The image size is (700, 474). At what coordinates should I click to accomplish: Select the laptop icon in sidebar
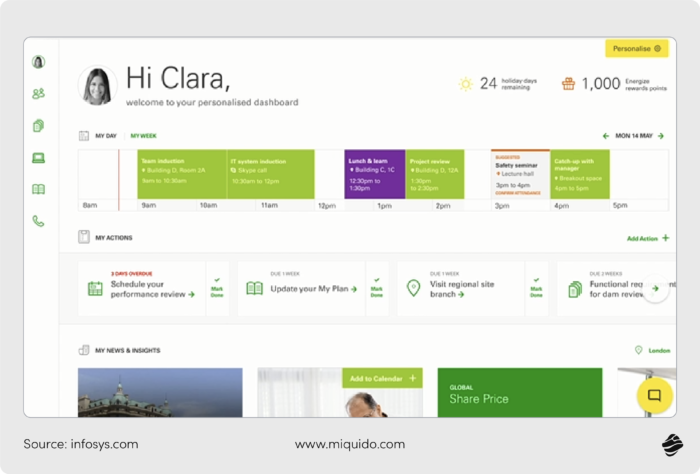[x=38, y=158]
